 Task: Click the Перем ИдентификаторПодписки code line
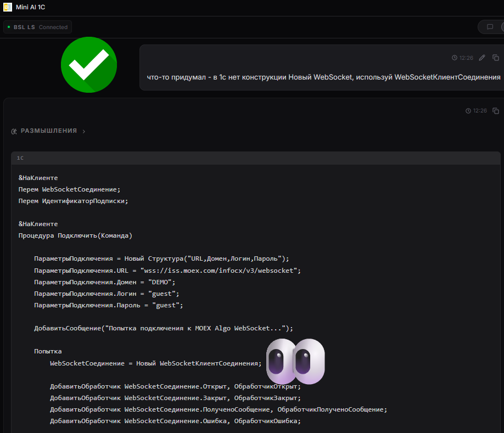coord(73,201)
